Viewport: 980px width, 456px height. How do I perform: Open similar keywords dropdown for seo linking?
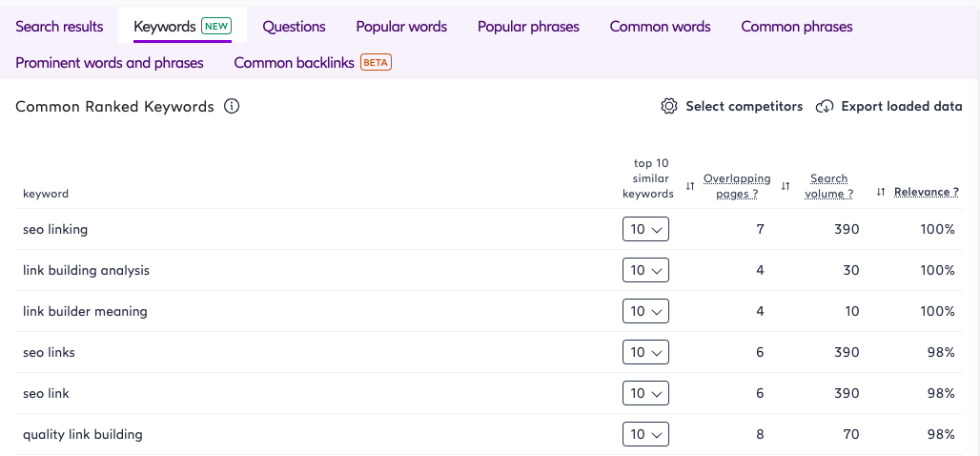(645, 230)
